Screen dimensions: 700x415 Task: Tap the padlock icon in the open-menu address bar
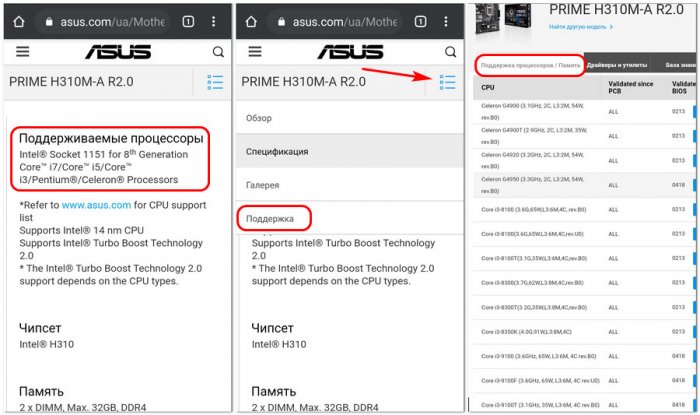click(x=281, y=21)
